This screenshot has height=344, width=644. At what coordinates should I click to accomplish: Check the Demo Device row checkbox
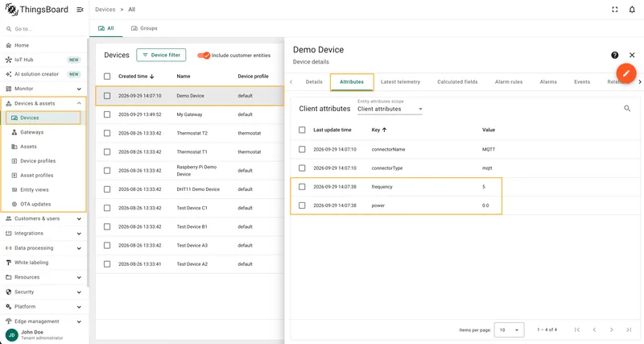coord(107,96)
